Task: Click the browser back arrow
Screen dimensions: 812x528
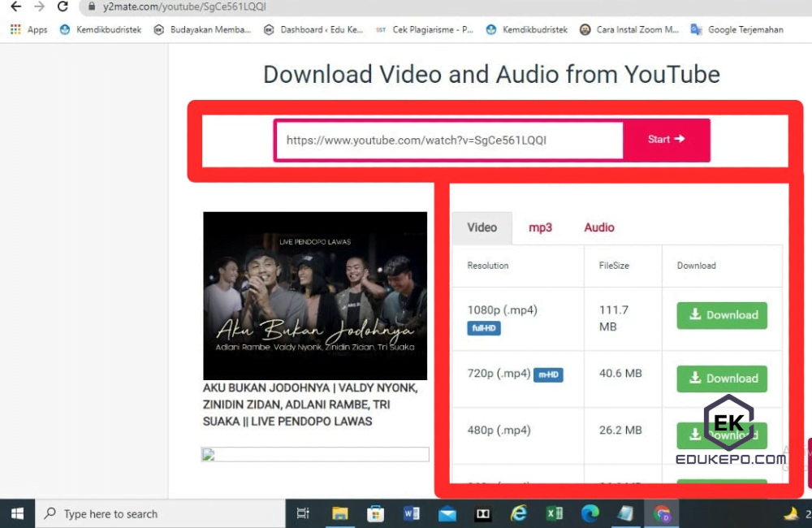Action: tap(16, 6)
